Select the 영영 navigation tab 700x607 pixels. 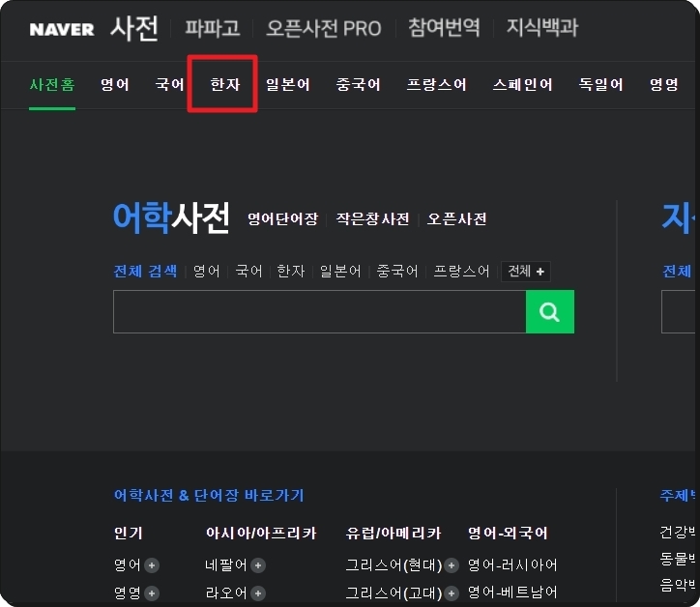[664, 84]
